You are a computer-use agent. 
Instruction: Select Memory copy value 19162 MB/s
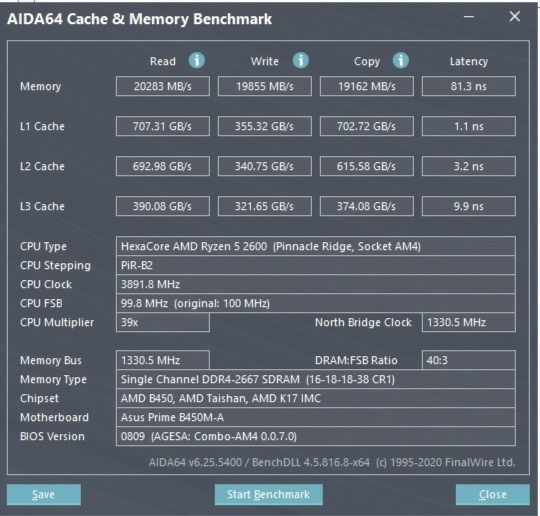367,86
